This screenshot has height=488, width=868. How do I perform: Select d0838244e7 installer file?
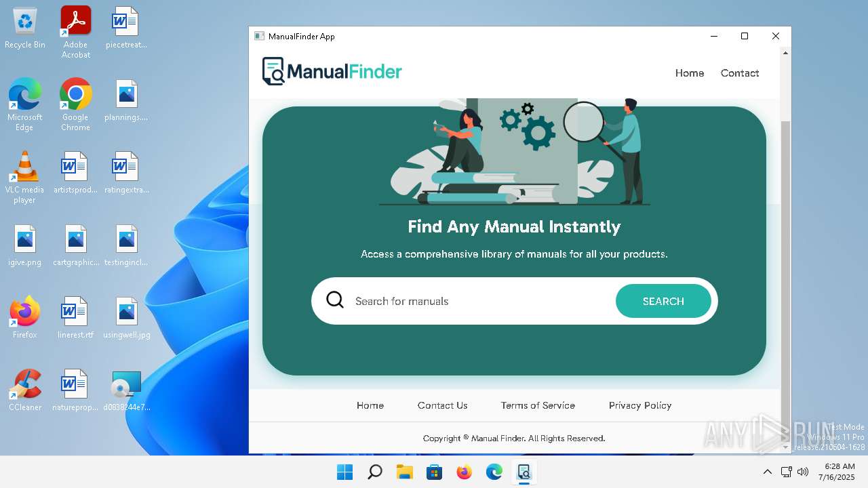point(126,390)
